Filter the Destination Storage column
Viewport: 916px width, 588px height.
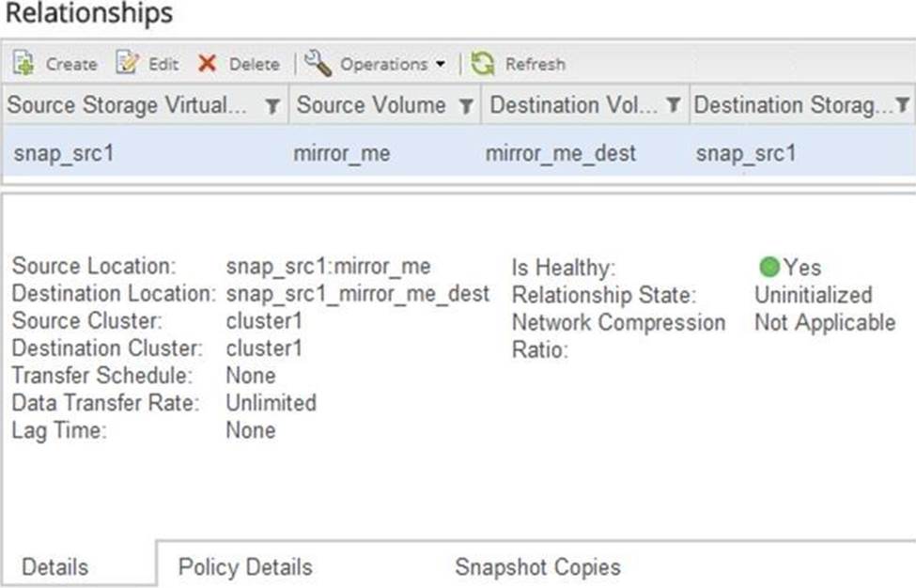click(x=903, y=105)
